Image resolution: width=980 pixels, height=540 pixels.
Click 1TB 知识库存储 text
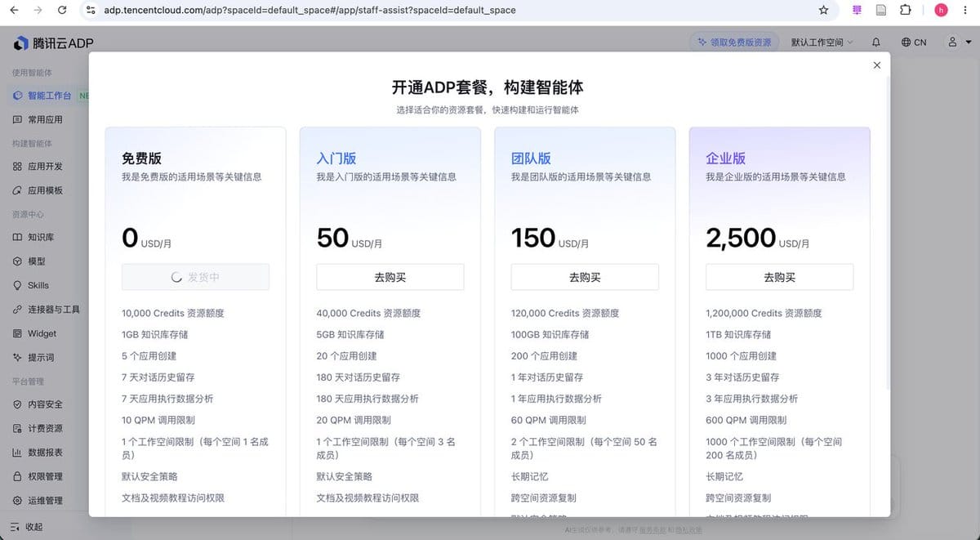click(x=738, y=334)
